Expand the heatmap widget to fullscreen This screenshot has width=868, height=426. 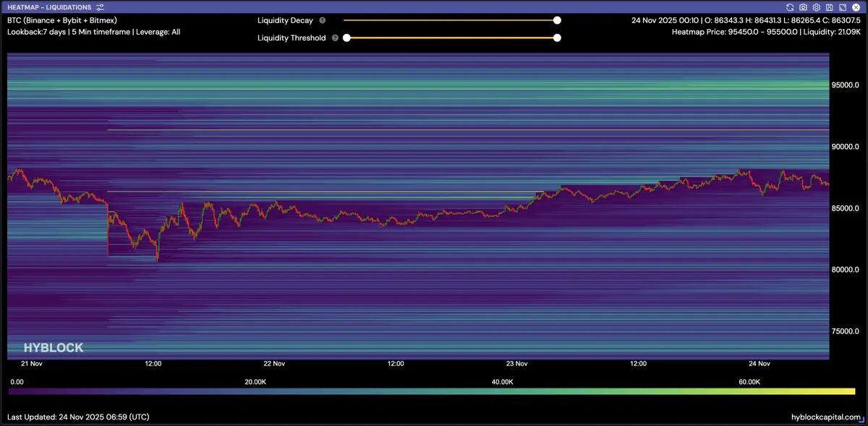point(842,7)
